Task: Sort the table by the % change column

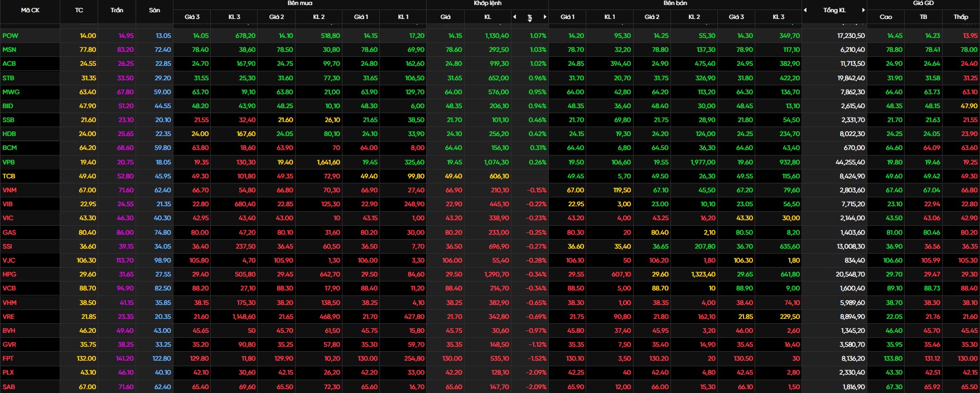Action: (x=530, y=17)
